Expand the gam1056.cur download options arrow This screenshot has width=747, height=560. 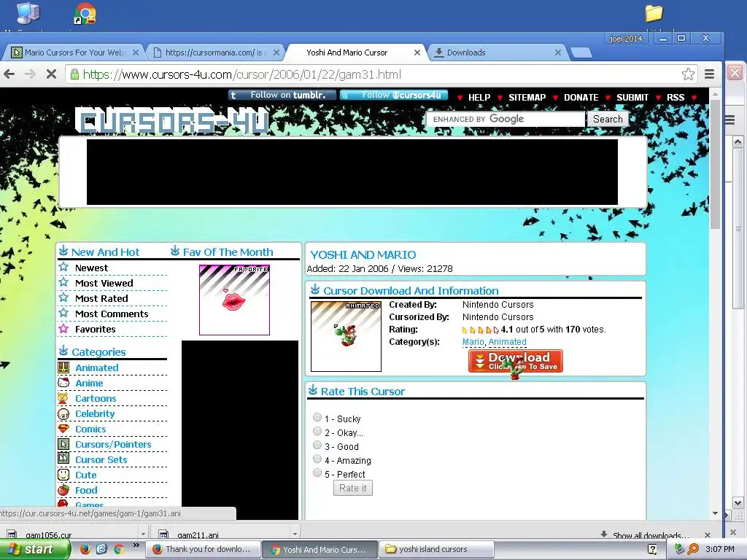coord(143,534)
